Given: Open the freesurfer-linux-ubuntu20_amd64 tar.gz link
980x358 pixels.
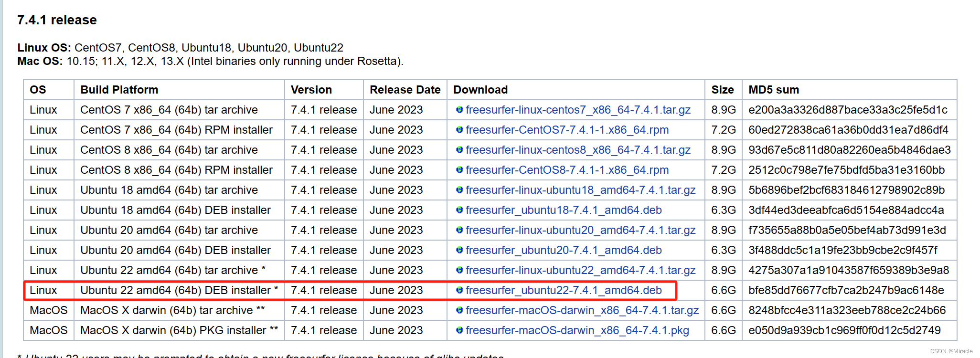Looking at the screenshot, I should coord(581,230).
